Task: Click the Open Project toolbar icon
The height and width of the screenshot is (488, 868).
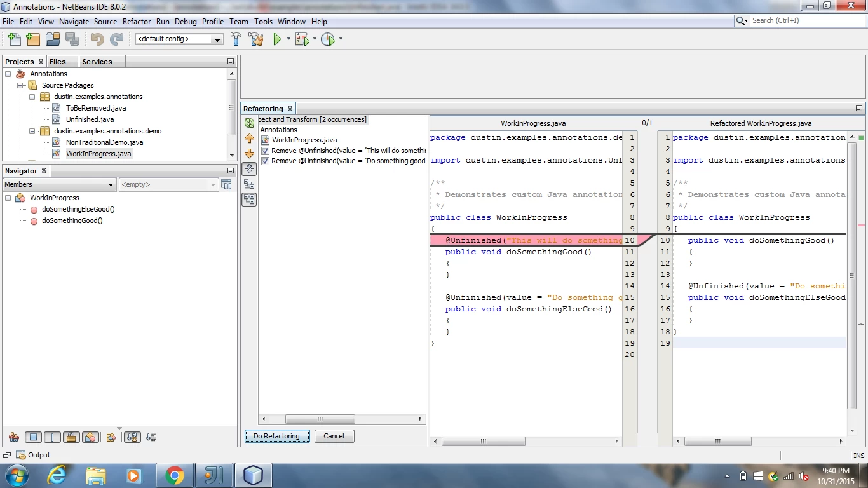Action: (53, 39)
